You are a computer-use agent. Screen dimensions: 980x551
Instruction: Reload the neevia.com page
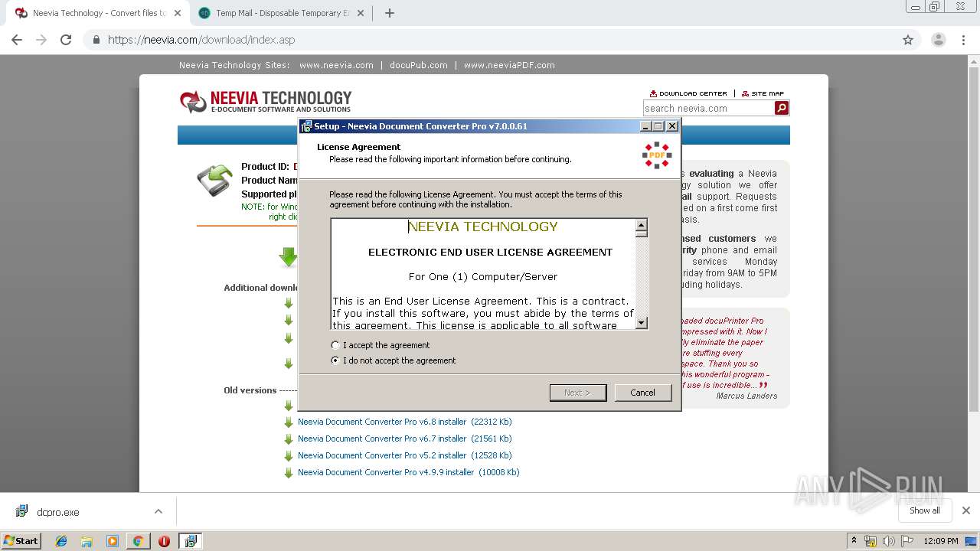pyautogui.click(x=66, y=40)
